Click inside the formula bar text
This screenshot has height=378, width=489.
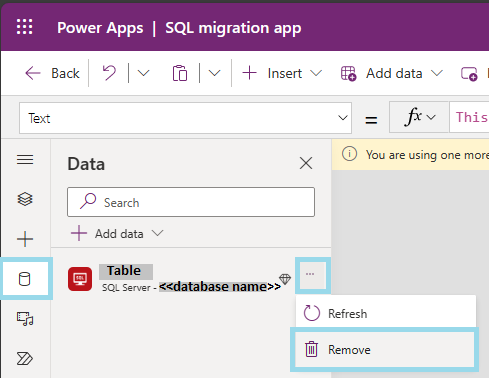coord(471,117)
